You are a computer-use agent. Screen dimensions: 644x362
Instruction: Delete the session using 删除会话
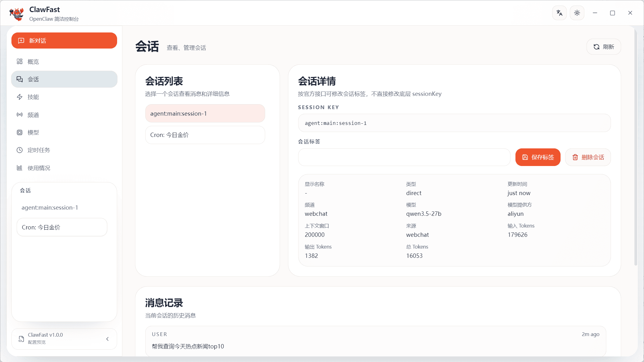point(588,157)
